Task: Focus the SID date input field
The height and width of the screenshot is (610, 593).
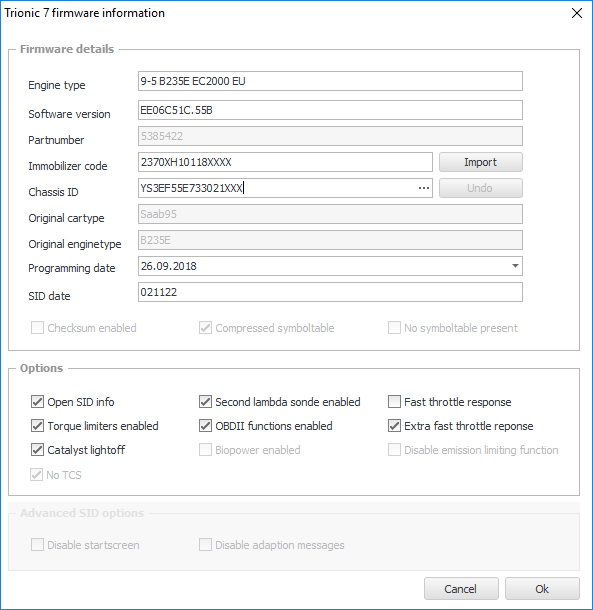Action: click(330, 292)
